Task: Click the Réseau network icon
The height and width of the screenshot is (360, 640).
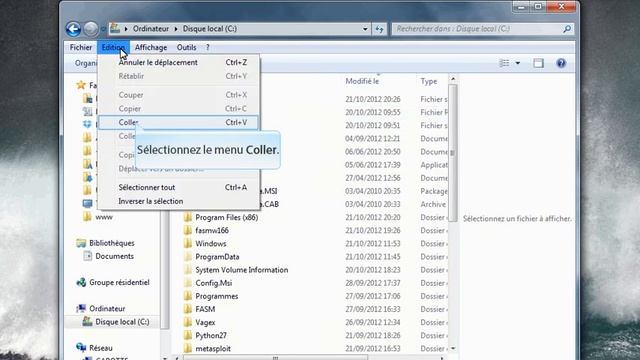Action: tap(81, 348)
